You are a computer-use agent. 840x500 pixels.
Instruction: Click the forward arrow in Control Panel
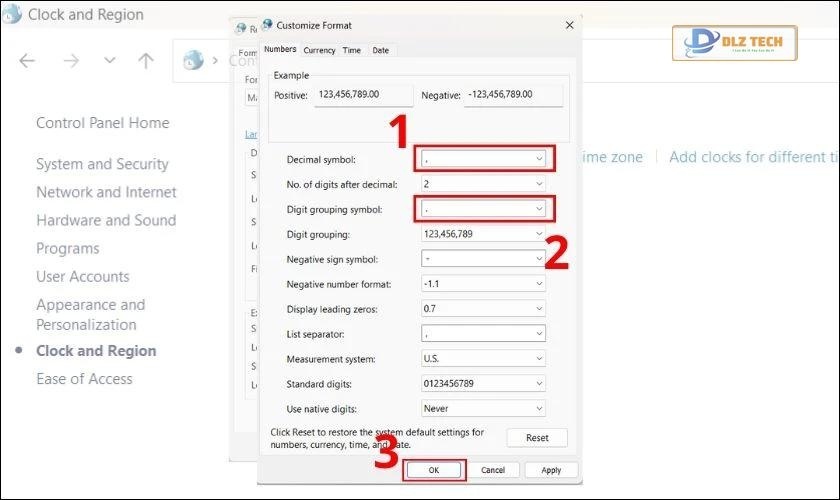(71, 61)
